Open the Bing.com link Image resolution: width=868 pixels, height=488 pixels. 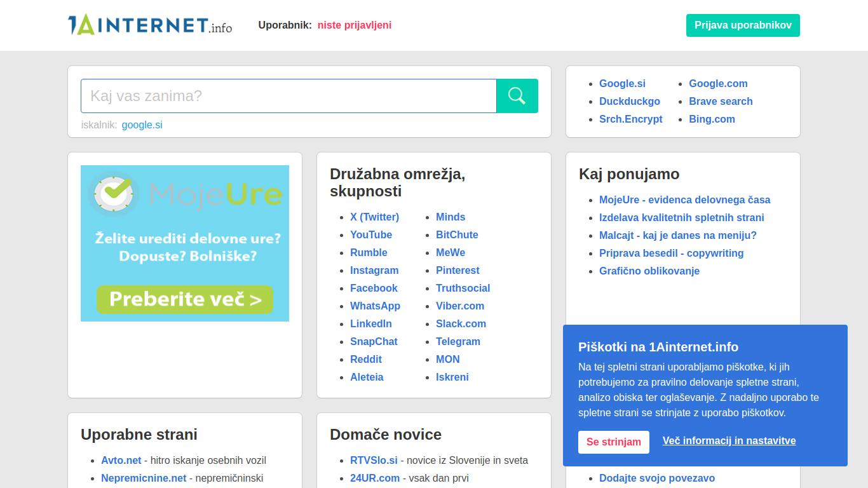712,119
